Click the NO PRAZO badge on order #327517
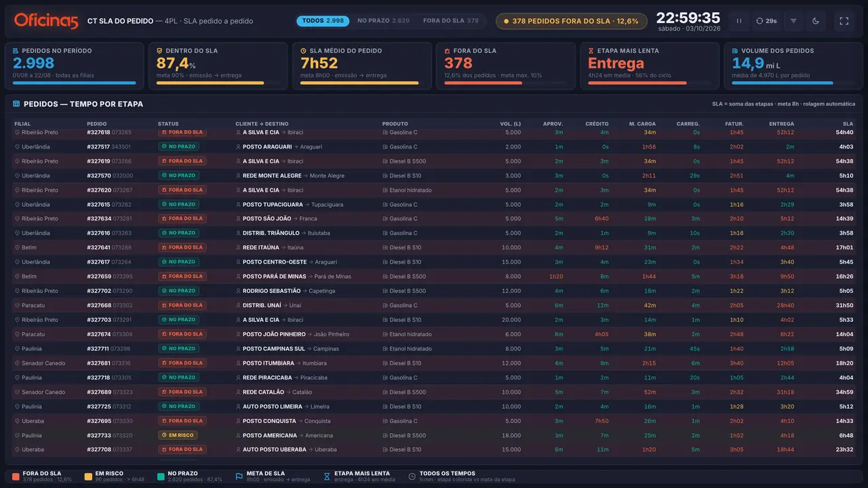The width and height of the screenshot is (868, 488). coord(178,146)
